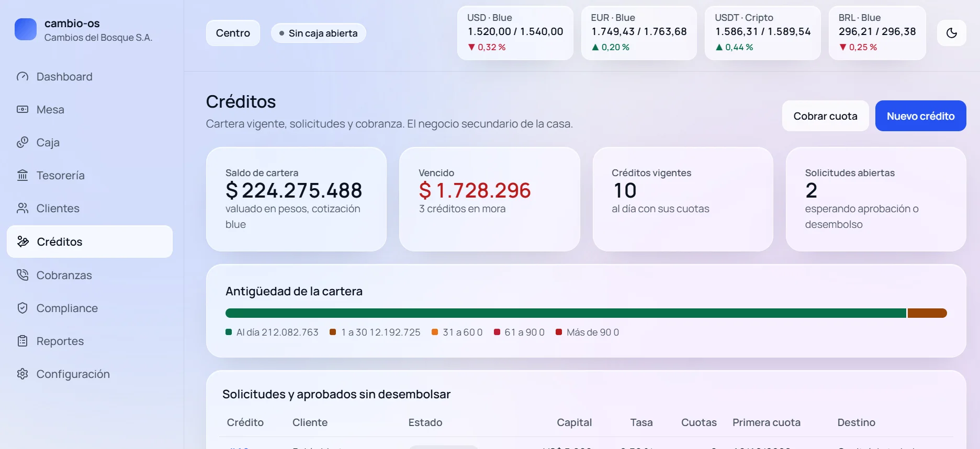This screenshot has height=449, width=980.
Task: Navigate to Tesorería in the sidebar
Action: click(x=89, y=176)
